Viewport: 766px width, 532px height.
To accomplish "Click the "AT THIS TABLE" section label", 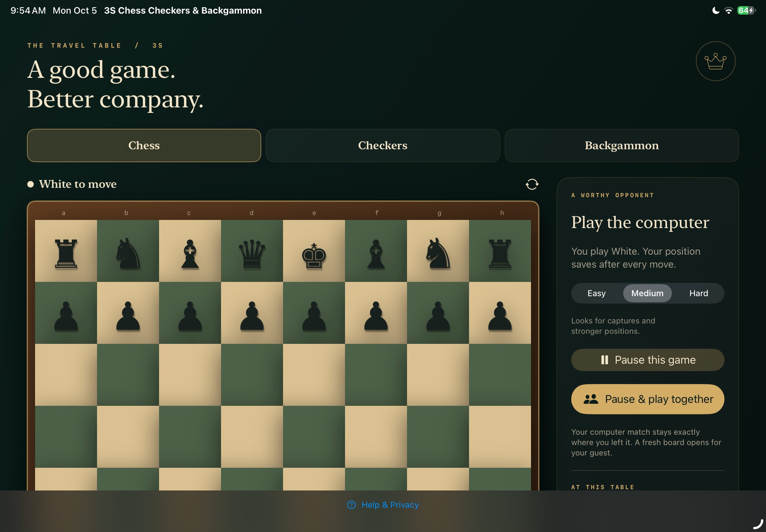I will click(x=603, y=487).
